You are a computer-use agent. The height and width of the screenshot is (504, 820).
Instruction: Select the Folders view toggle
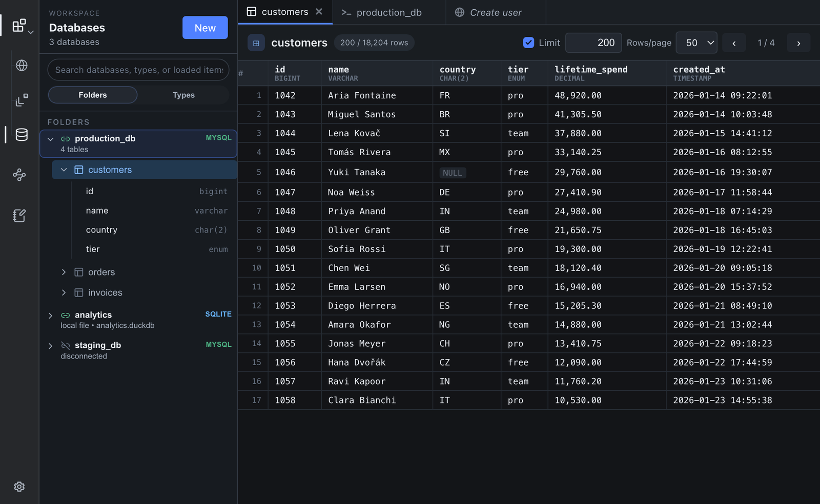click(x=93, y=95)
